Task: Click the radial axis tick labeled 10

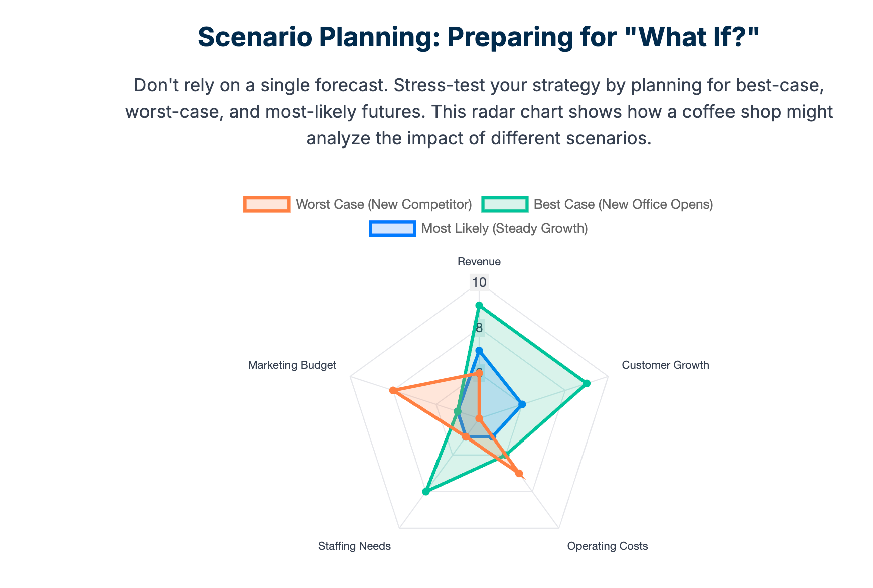Action: (x=479, y=282)
